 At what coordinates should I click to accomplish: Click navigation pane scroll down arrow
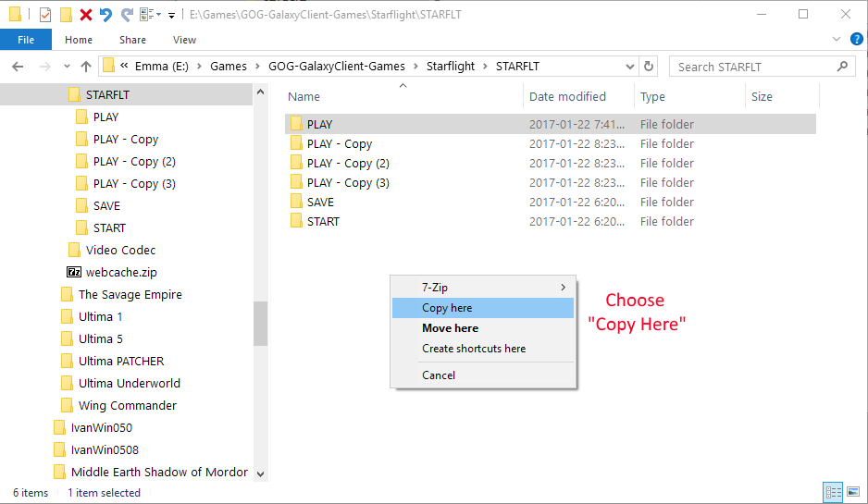[261, 473]
